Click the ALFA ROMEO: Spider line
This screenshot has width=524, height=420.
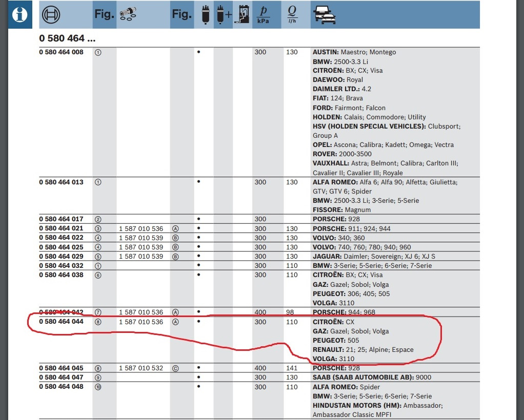346,387
